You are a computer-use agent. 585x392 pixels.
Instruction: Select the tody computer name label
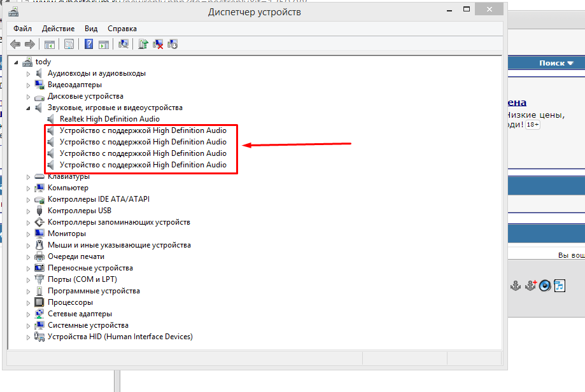[x=43, y=62]
